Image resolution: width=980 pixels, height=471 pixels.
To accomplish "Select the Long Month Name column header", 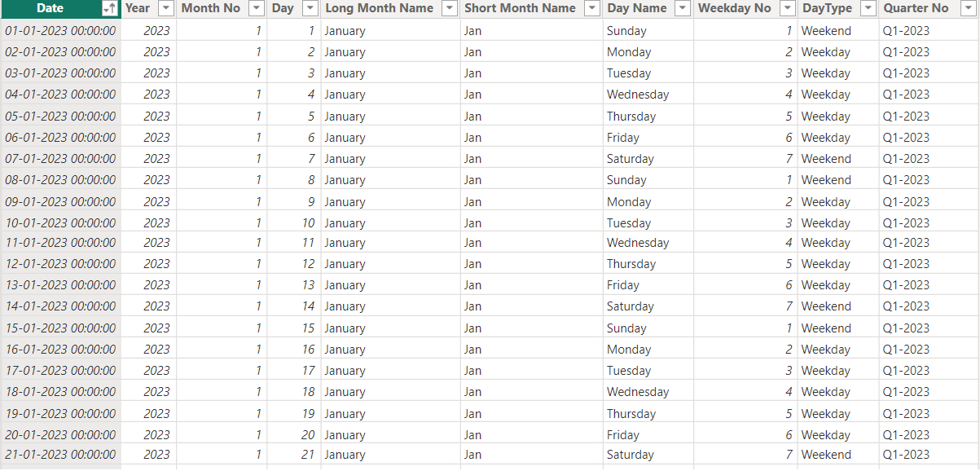I will 379,8.
